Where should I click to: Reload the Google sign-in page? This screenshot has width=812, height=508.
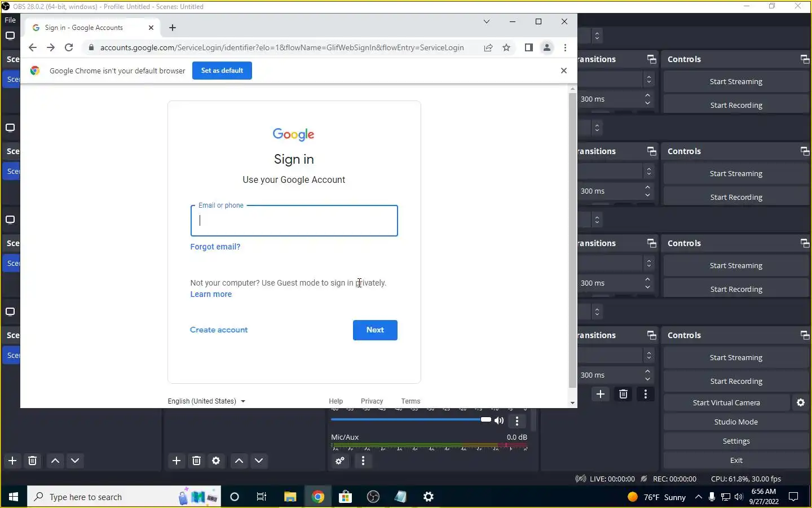[x=69, y=47]
